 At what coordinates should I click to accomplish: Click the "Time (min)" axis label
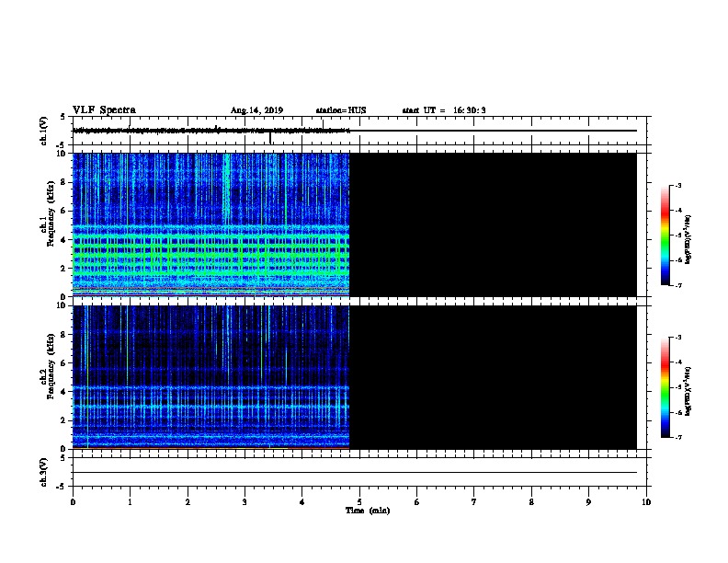click(x=368, y=511)
